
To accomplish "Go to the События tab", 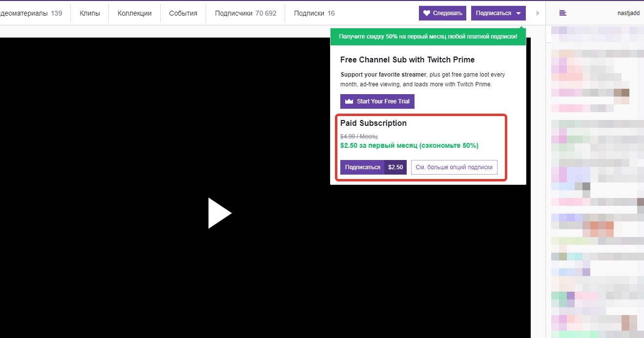I will tap(183, 13).
